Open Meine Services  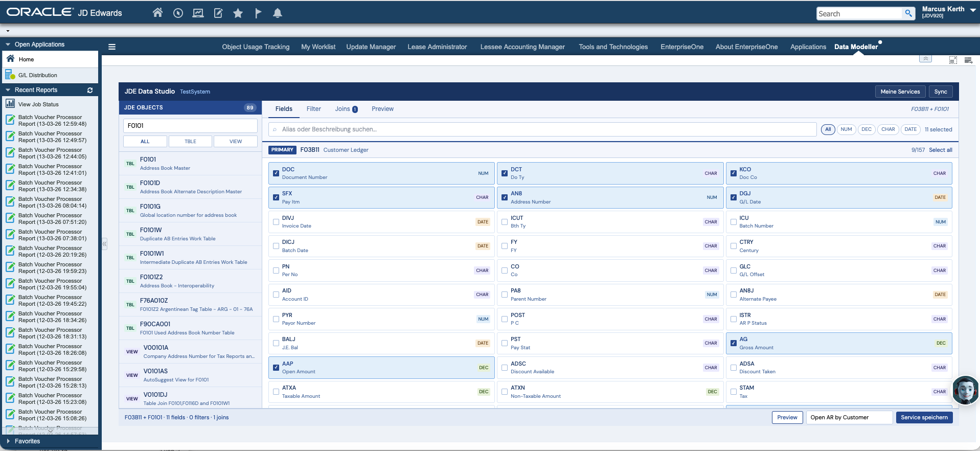900,92
